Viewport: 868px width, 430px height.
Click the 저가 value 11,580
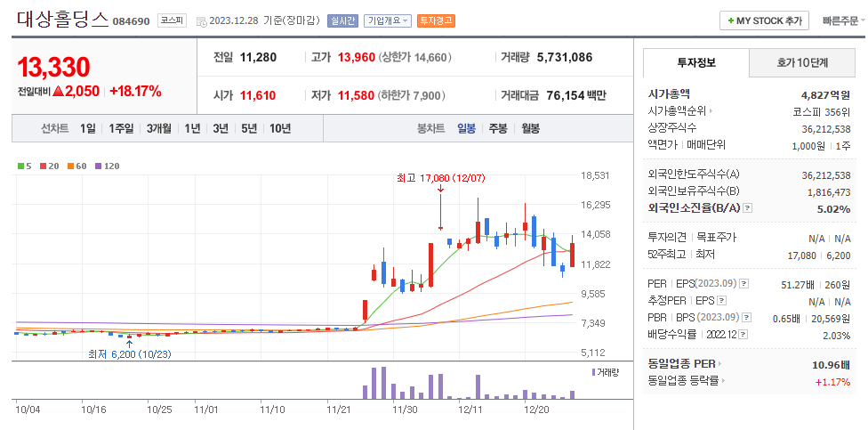(356, 96)
